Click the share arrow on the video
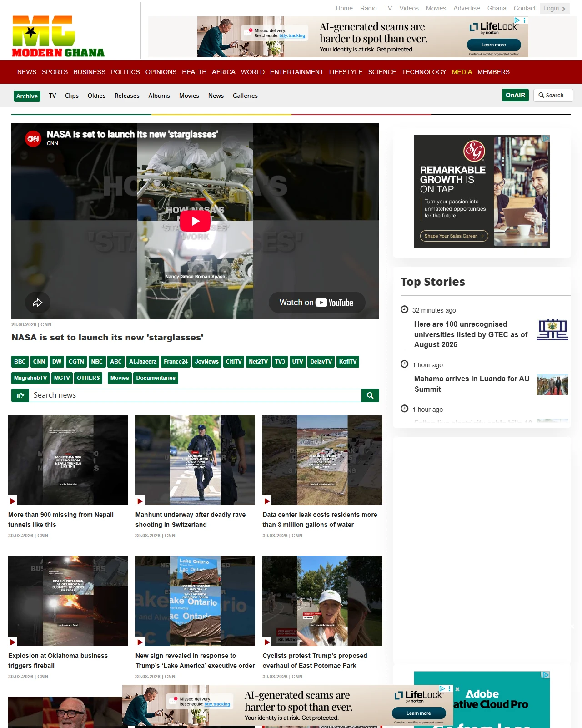 point(38,303)
